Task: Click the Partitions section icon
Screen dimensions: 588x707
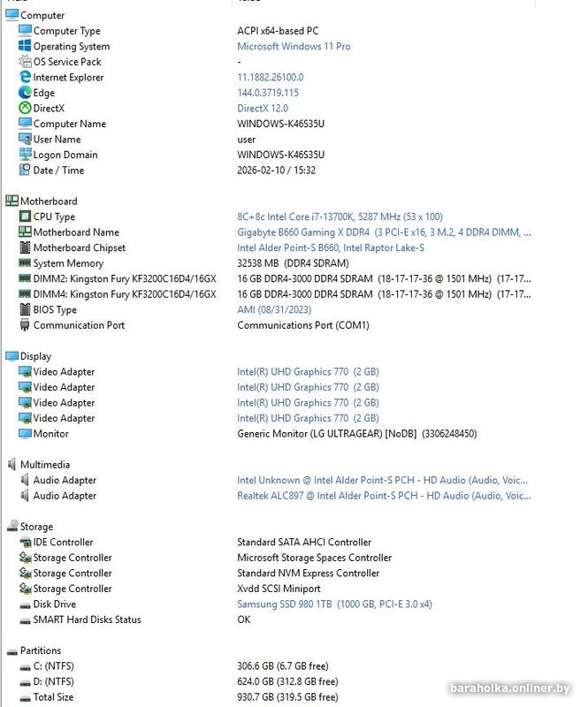Action: coord(11,651)
